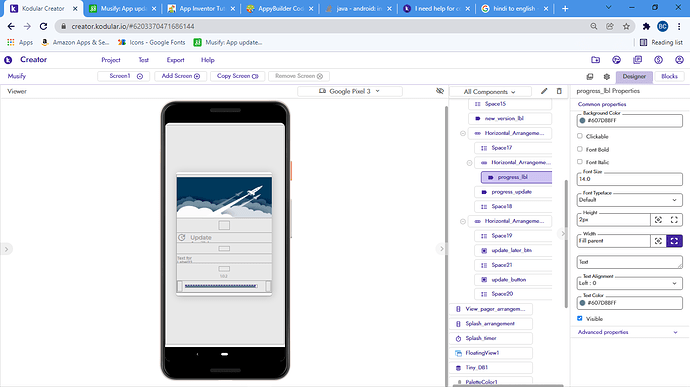
Task: Collapse the Horizontal_Arrangement above Space19
Action: point(462,221)
